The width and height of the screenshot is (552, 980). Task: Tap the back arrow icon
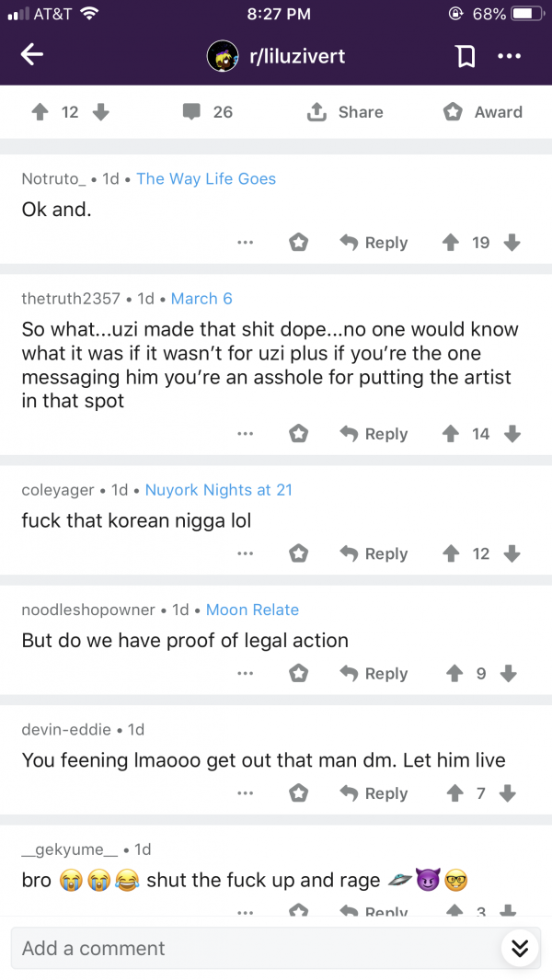[x=32, y=56]
